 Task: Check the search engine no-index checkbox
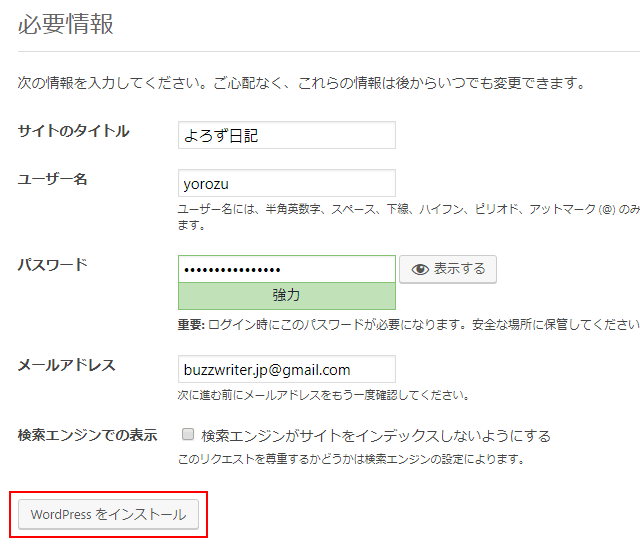tap(188, 434)
